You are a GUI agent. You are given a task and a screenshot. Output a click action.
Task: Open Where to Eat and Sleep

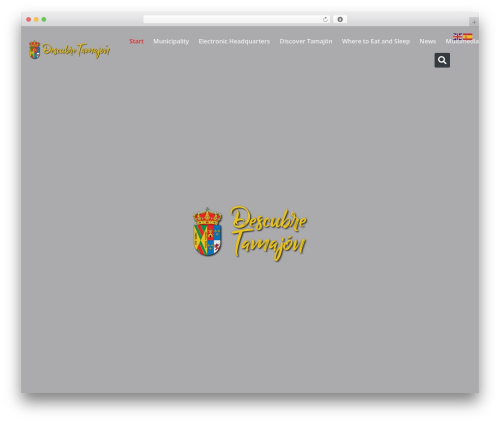(x=376, y=41)
